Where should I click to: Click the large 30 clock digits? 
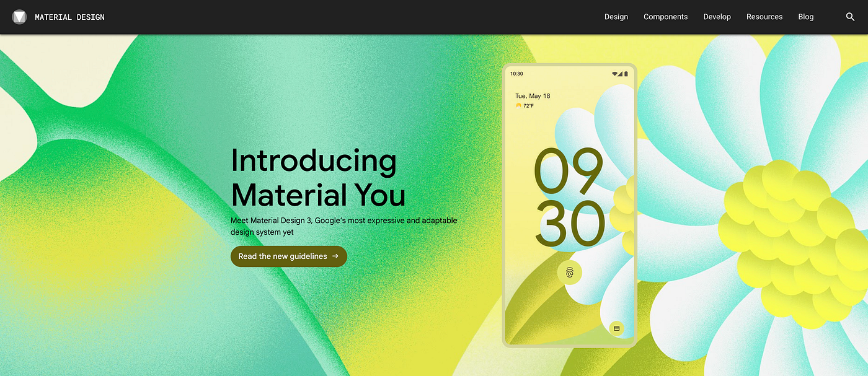click(x=570, y=222)
